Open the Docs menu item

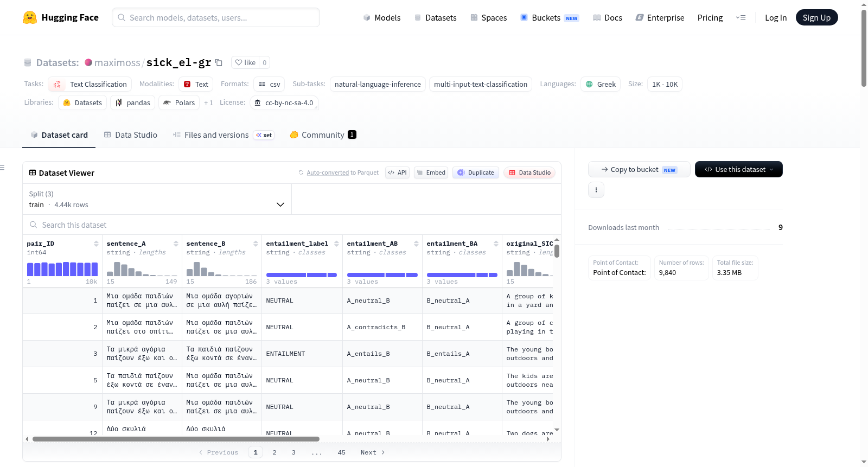click(x=608, y=17)
